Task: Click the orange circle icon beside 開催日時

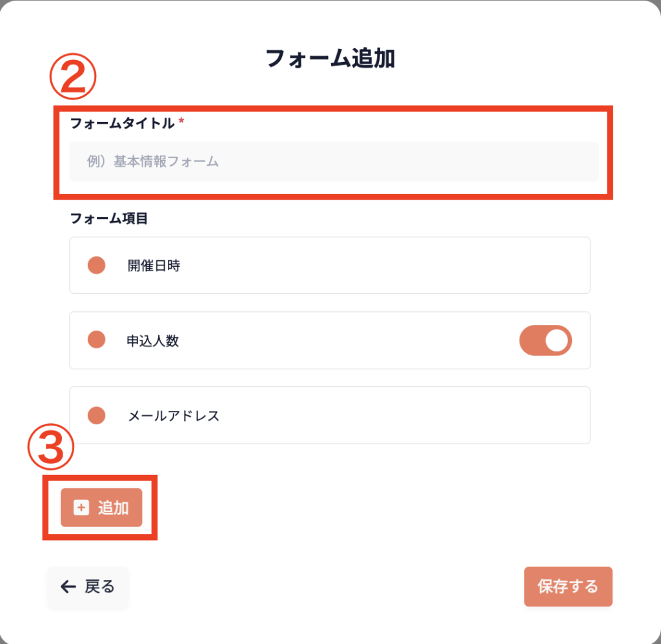Action: (x=96, y=265)
